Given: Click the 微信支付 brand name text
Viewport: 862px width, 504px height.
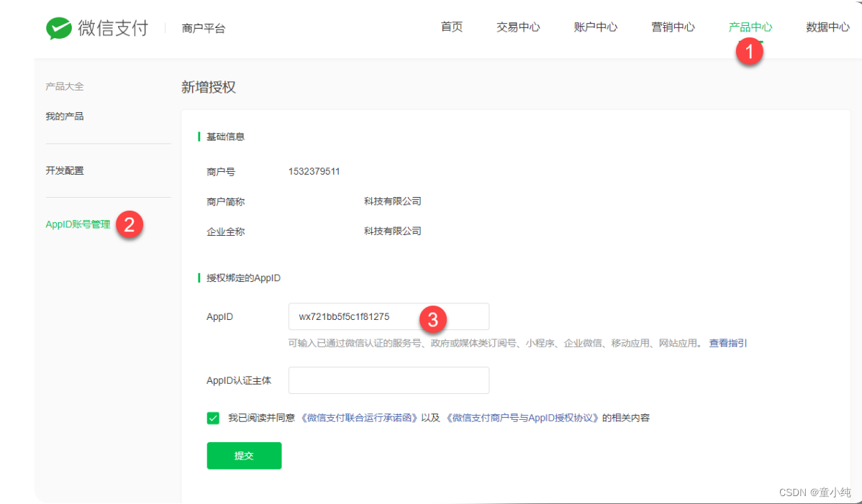Looking at the screenshot, I should click(x=113, y=28).
